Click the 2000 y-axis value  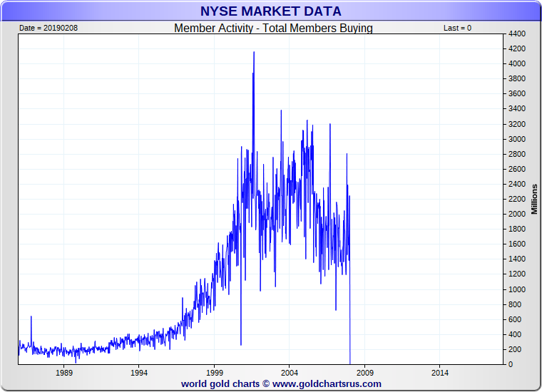[x=517, y=214]
